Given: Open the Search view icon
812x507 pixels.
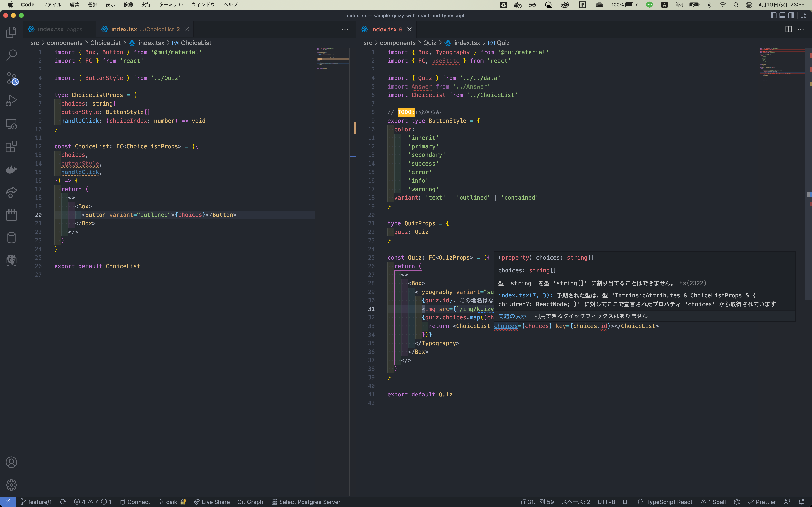Looking at the screenshot, I should pos(11,55).
